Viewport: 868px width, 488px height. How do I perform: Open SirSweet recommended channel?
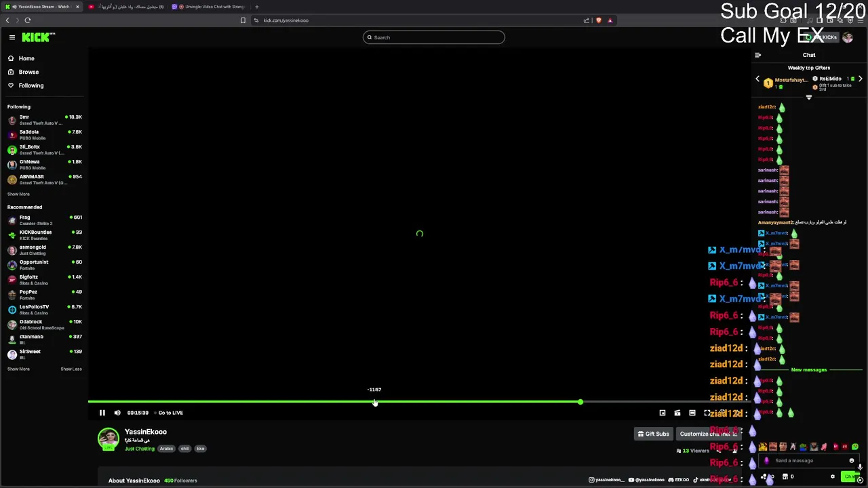pyautogui.click(x=44, y=354)
